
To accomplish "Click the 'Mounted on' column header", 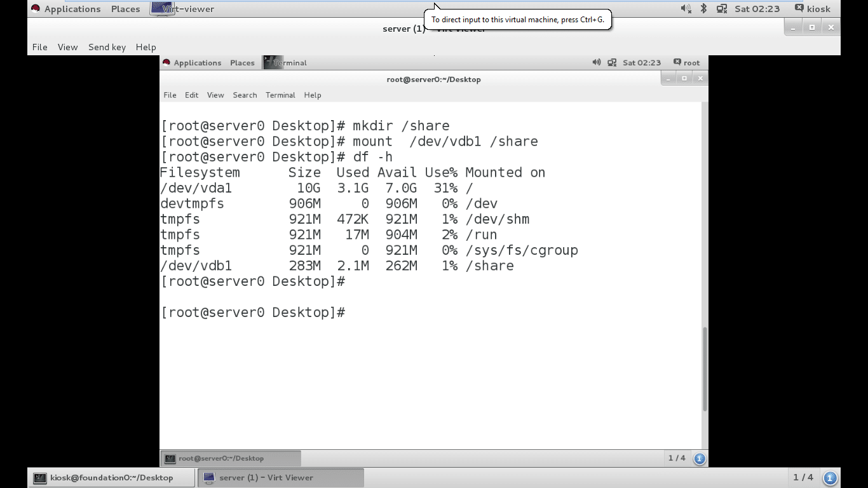I will click(x=505, y=173).
